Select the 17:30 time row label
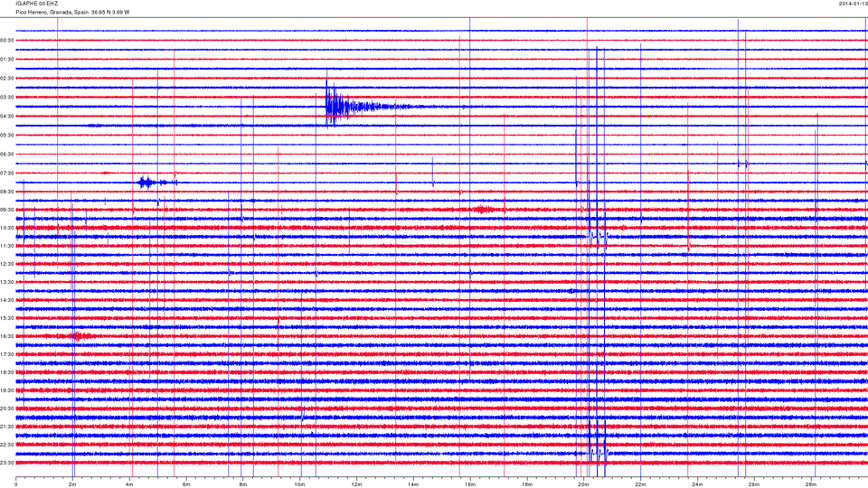 [7, 354]
